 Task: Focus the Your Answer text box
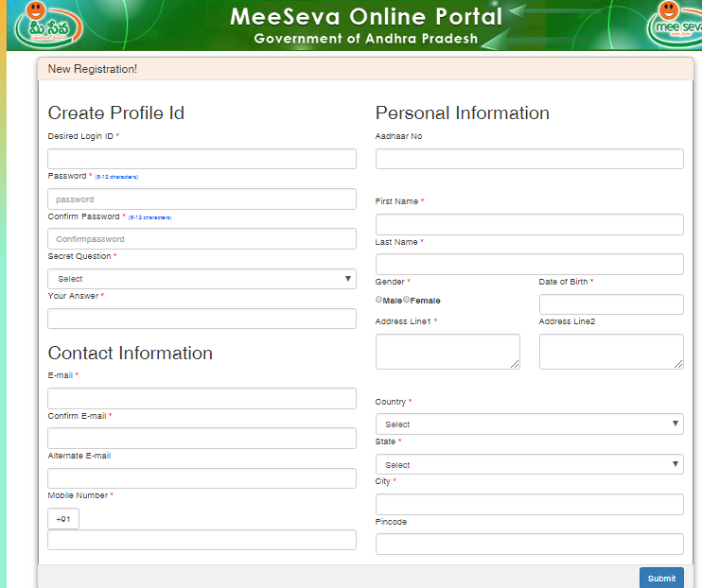pyautogui.click(x=202, y=319)
